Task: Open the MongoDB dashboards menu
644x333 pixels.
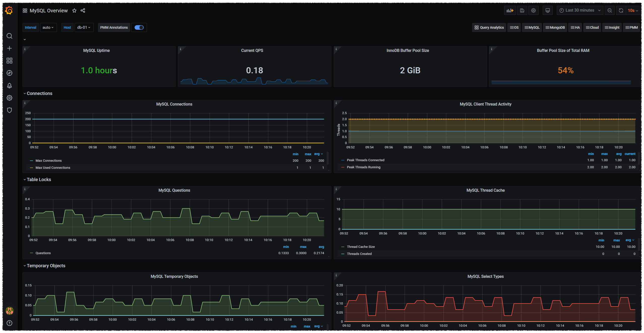Action: 555,27
